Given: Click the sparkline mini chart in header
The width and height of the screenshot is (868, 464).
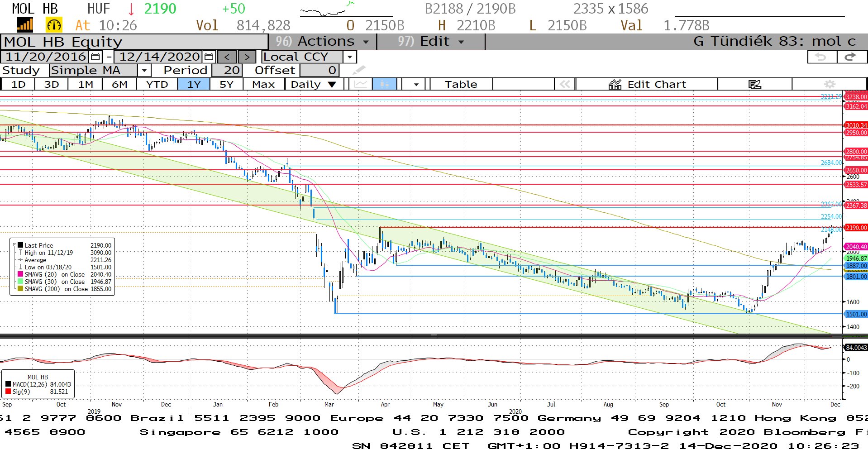Looking at the screenshot, I should tap(346, 10).
